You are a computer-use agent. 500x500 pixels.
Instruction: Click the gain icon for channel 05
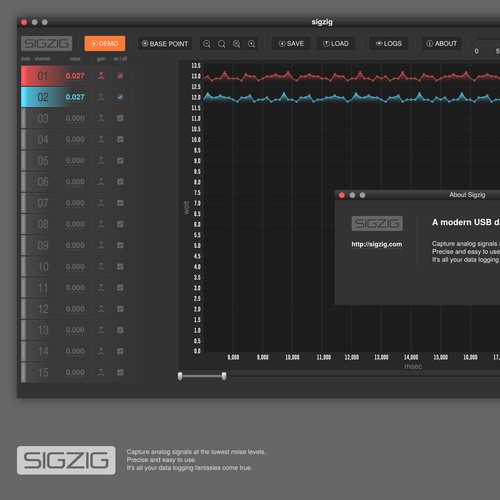click(x=101, y=160)
